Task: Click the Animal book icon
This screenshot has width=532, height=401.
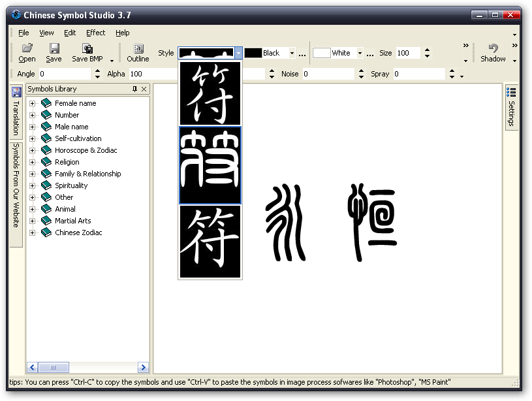Action: 46,209
